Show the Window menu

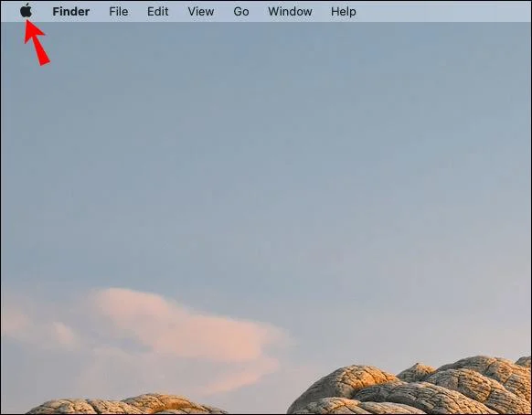tap(290, 12)
